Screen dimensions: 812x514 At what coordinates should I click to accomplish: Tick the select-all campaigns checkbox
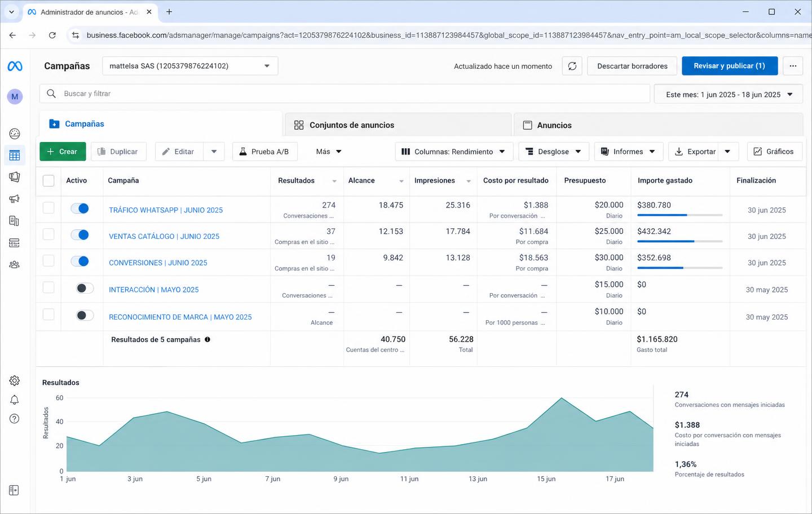click(x=48, y=180)
